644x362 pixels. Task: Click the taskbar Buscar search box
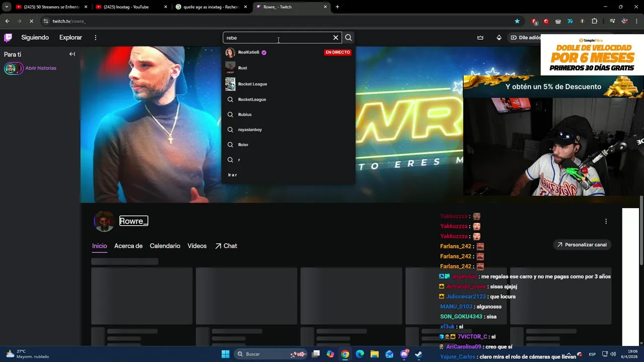click(272, 354)
